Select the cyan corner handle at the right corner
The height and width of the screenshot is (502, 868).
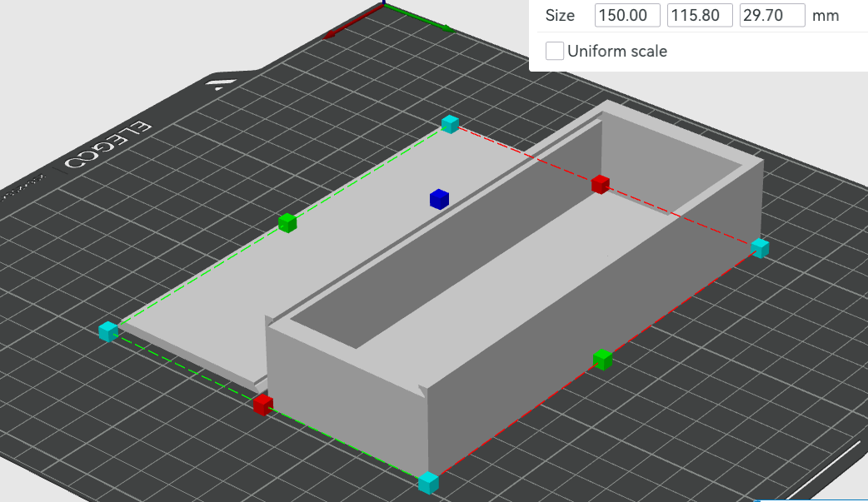click(x=760, y=248)
